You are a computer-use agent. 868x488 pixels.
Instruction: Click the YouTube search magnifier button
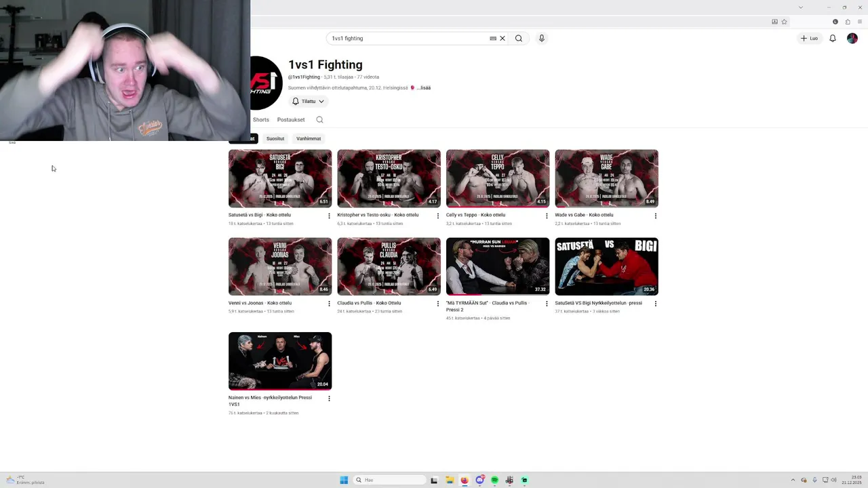click(519, 39)
